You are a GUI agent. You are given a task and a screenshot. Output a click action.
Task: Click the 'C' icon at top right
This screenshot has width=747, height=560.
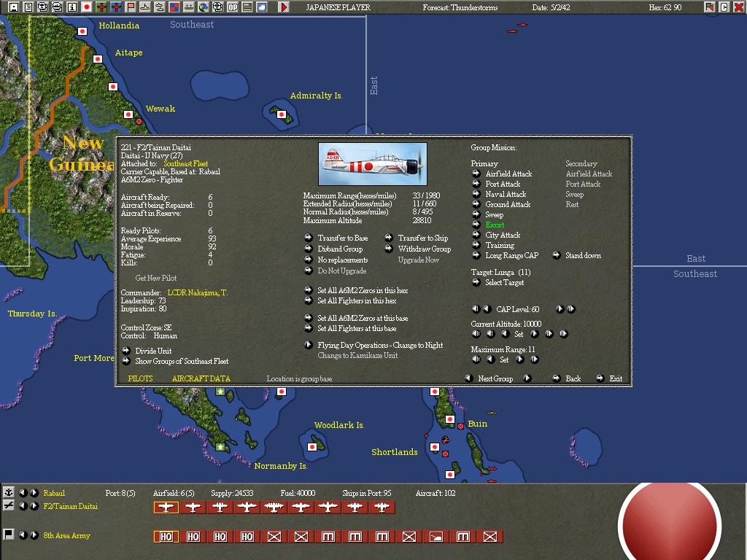tap(724, 7)
